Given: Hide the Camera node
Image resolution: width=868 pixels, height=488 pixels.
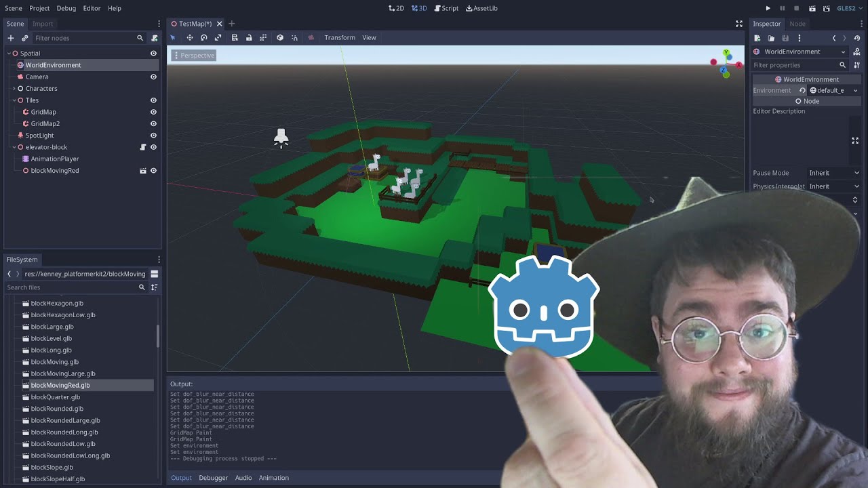Looking at the screenshot, I should tap(153, 77).
